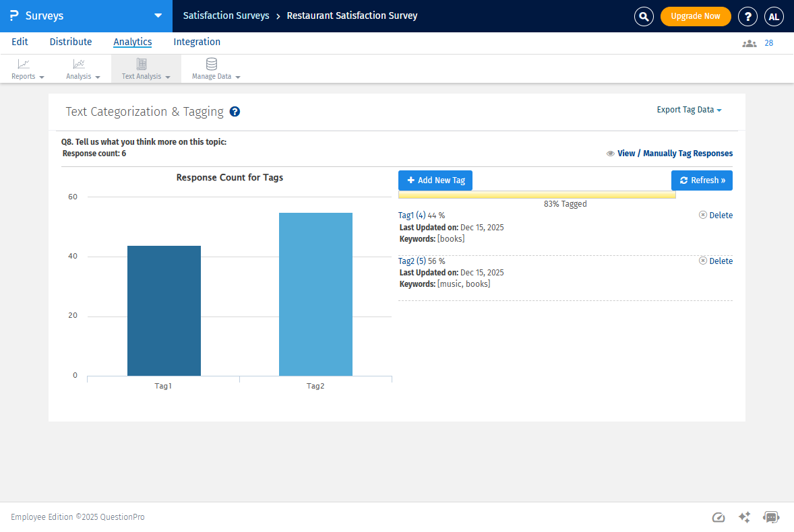Expand the Surveys product dropdown
The height and width of the screenshot is (532, 794).
tap(158, 15)
